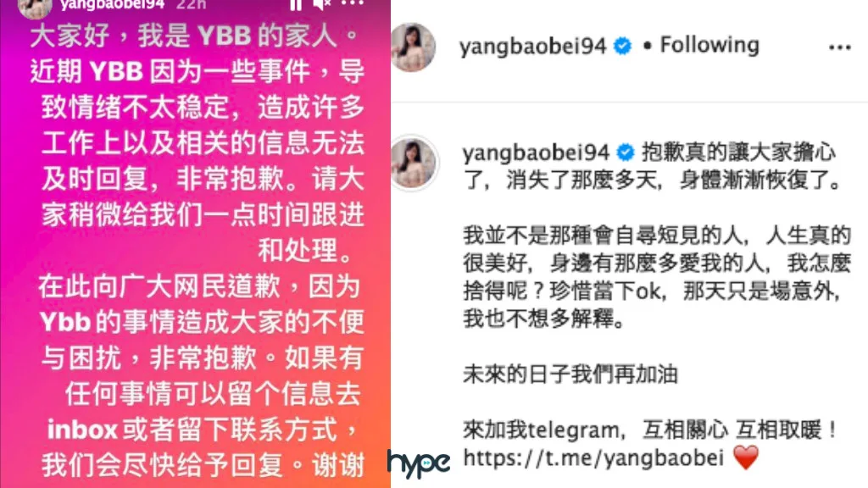Click the caption author's profile avatar

coord(413,163)
